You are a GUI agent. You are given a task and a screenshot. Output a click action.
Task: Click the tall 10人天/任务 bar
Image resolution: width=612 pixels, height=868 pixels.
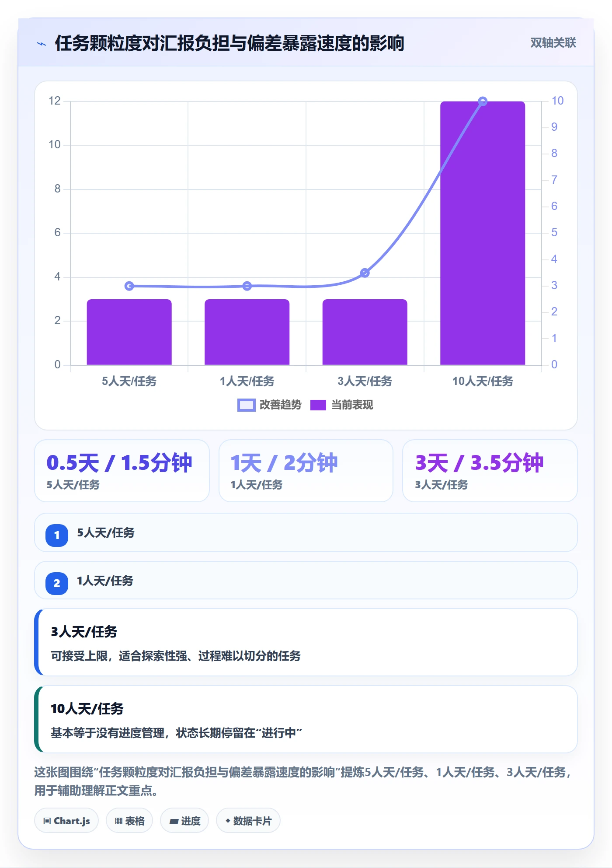click(483, 233)
